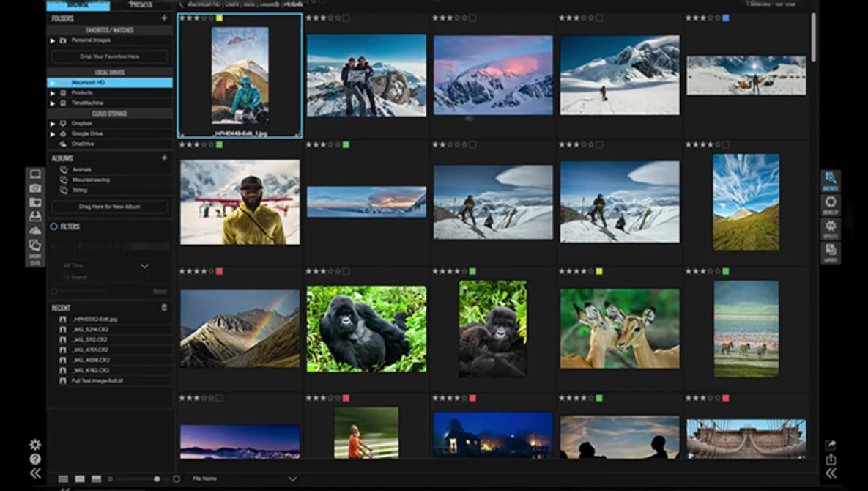Toggle empty color label on pink-cloud mountain photo
Screen dimensions: 868x491
click(472, 18)
